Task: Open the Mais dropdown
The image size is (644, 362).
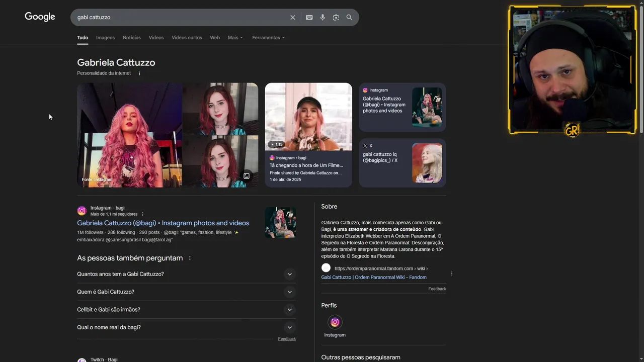Action: [x=235, y=38]
